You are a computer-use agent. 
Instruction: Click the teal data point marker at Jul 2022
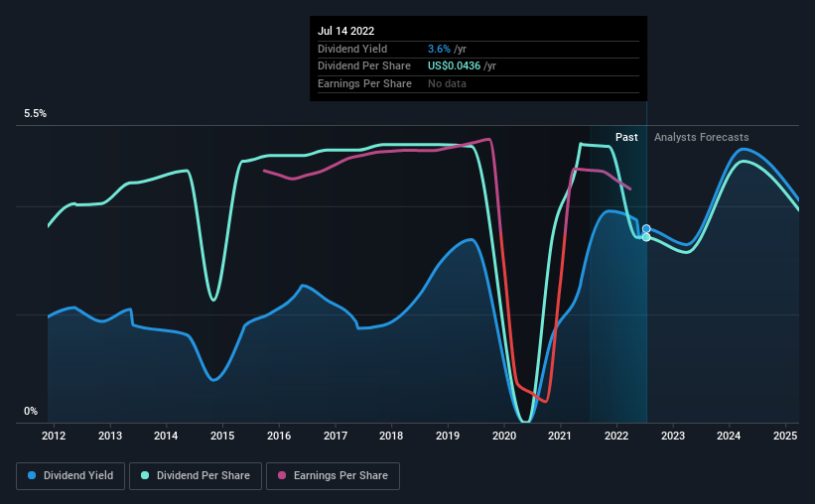tap(646, 237)
